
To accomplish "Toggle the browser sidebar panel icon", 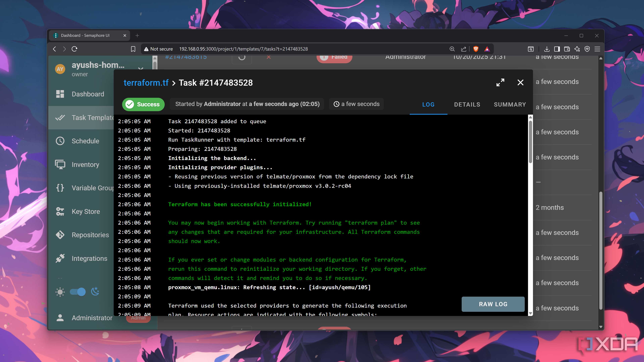I will (x=557, y=49).
